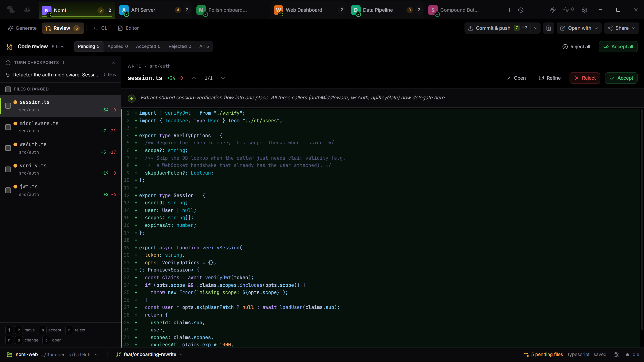The image size is (644, 362).
Task: Select middleware.ts in the files list
Action: 61,127
